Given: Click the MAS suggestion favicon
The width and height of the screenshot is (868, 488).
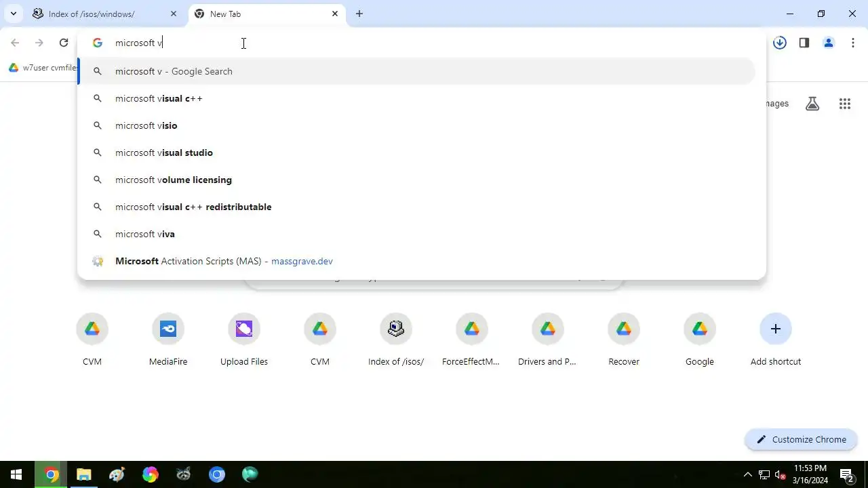Looking at the screenshot, I should pyautogui.click(x=98, y=261).
